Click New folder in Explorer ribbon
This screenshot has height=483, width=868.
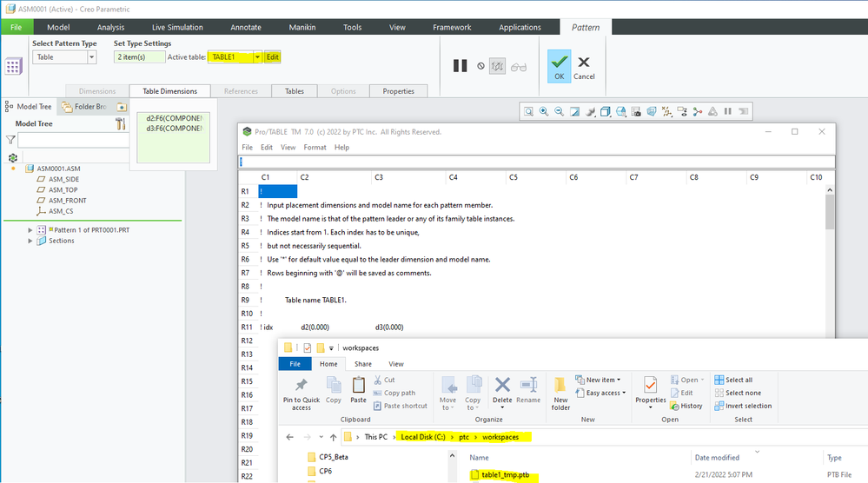point(561,391)
